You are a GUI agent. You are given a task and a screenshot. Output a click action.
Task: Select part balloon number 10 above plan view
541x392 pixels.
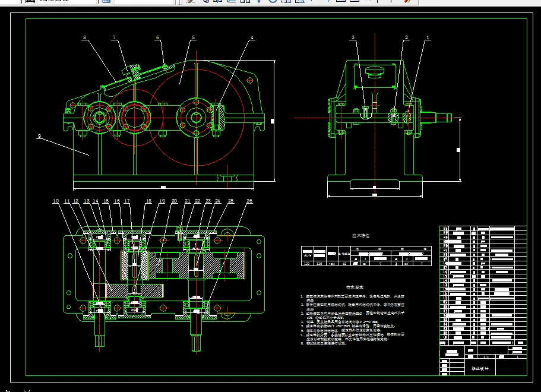(56, 201)
